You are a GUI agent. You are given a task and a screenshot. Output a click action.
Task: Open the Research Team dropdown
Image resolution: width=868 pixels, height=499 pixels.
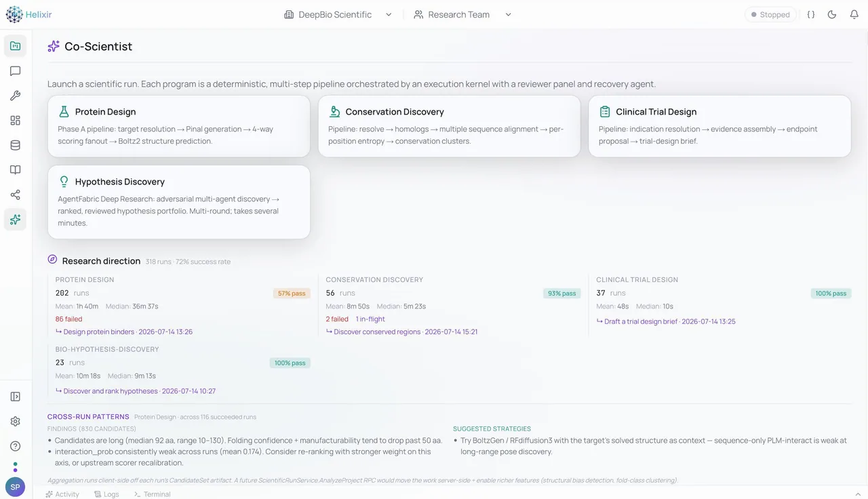click(x=462, y=14)
